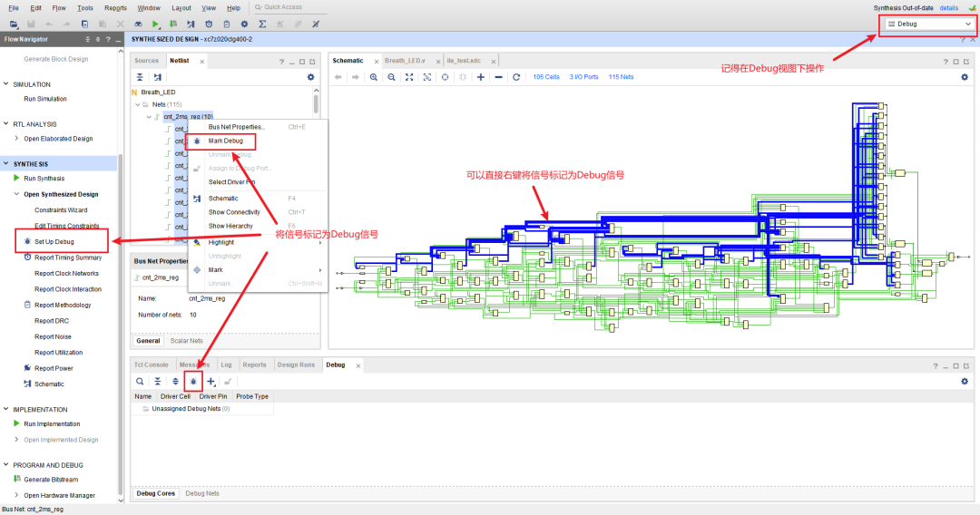Click Report Timing Summary
Screen dimensions: 980x515
(67, 257)
